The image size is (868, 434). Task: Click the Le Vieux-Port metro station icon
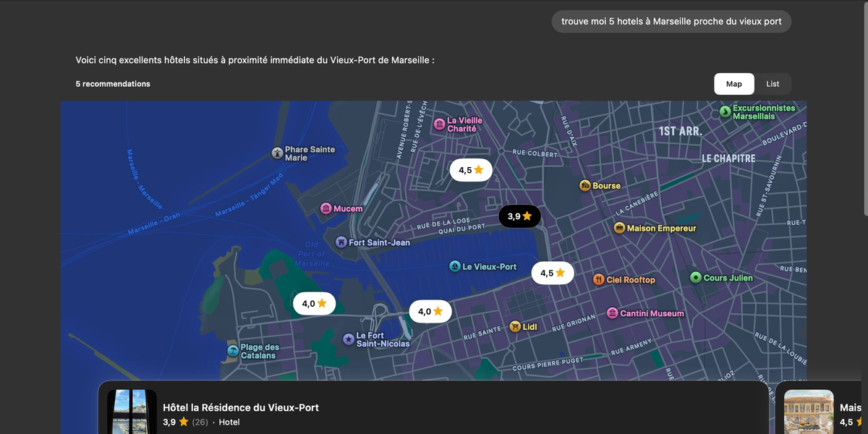[x=454, y=267]
